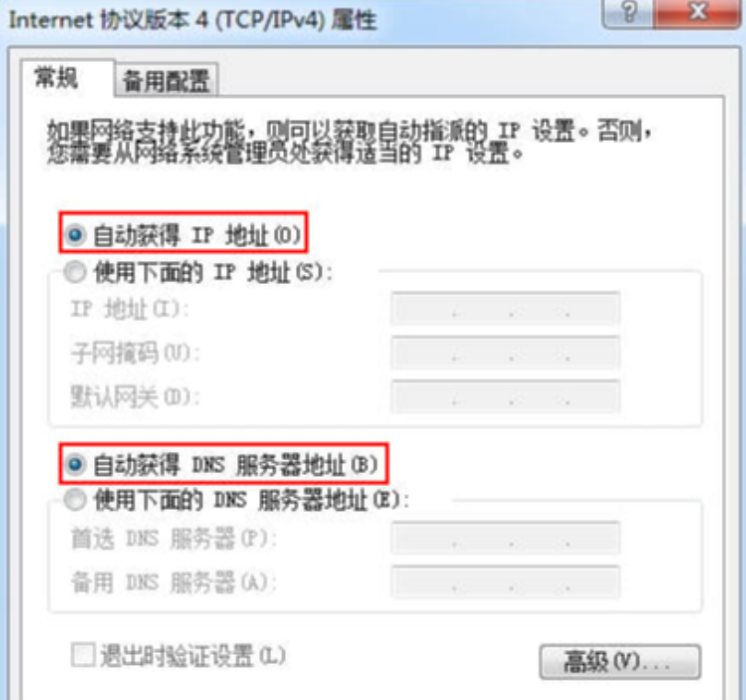Viewport: 746px width, 700px height.
Task: Click the help question mark icon
Action: tap(628, 12)
